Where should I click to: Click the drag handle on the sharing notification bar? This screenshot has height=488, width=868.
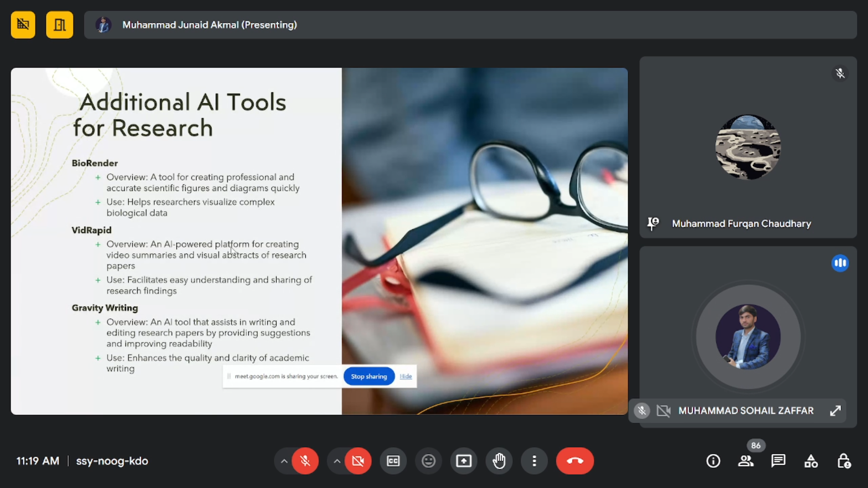point(229,376)
